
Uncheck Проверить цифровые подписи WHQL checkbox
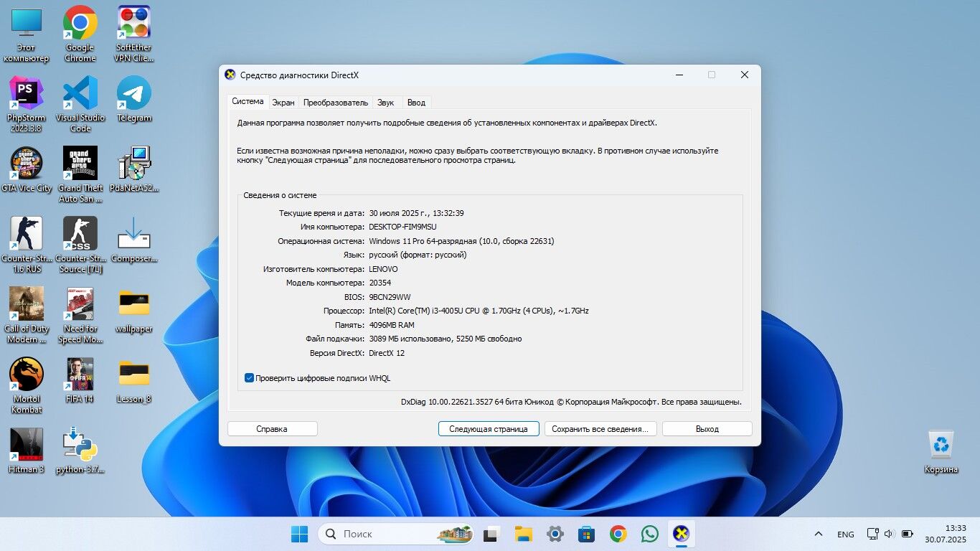click(x=249, y=378)
